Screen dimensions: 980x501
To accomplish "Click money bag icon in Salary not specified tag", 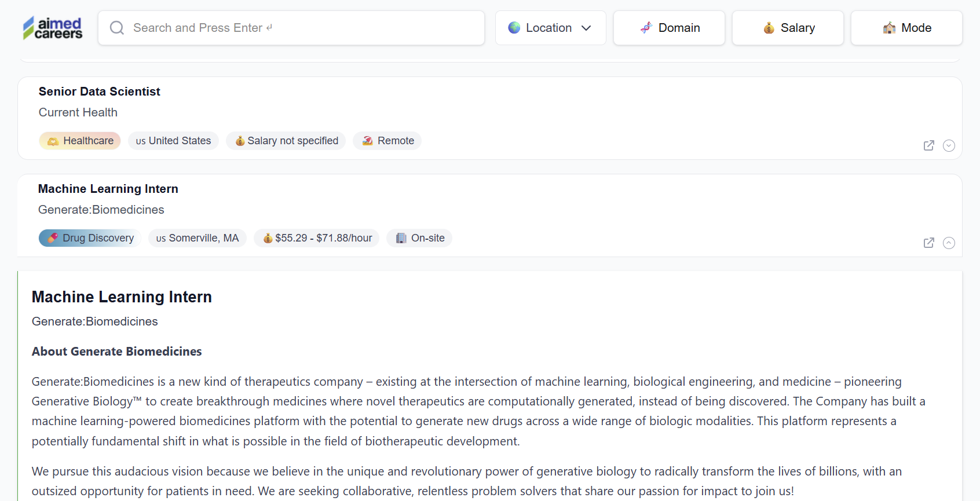I will tap(240, 141).
